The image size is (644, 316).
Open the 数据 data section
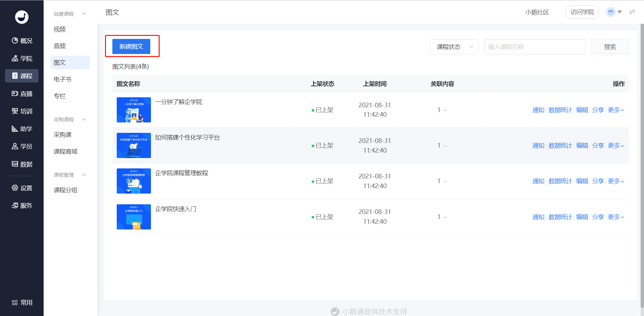click(22, 164)
